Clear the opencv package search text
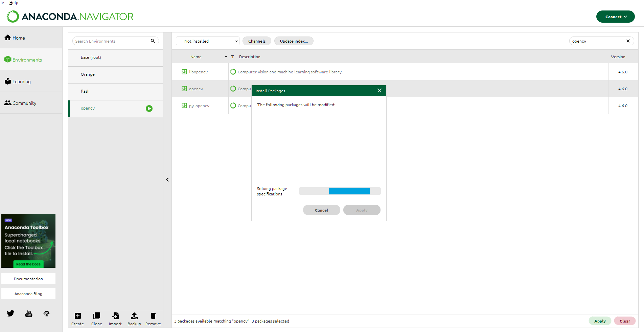The width and height of the screenshot is (644, 332). (628, 41)
